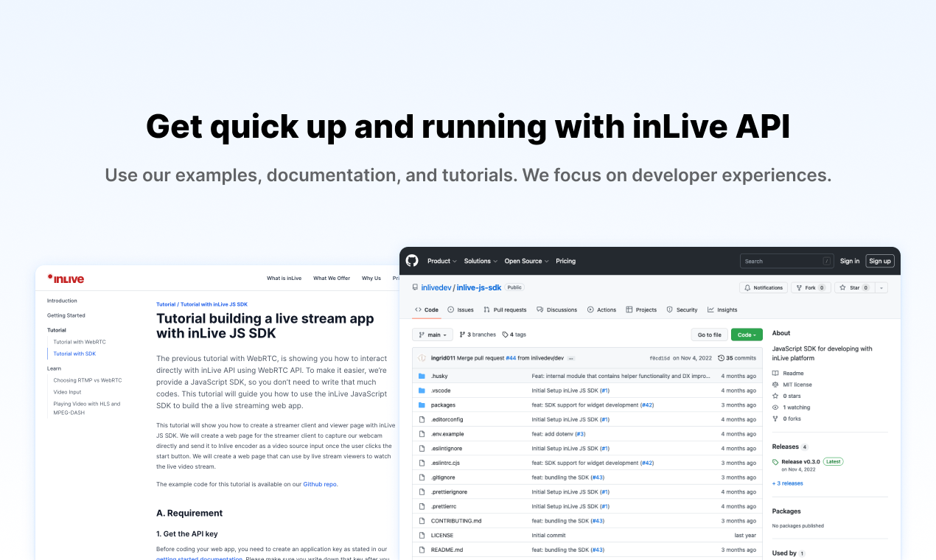Click the GitHub search field
The width and height of the screenshot is (936, 560).
click(x=787, y=261)
